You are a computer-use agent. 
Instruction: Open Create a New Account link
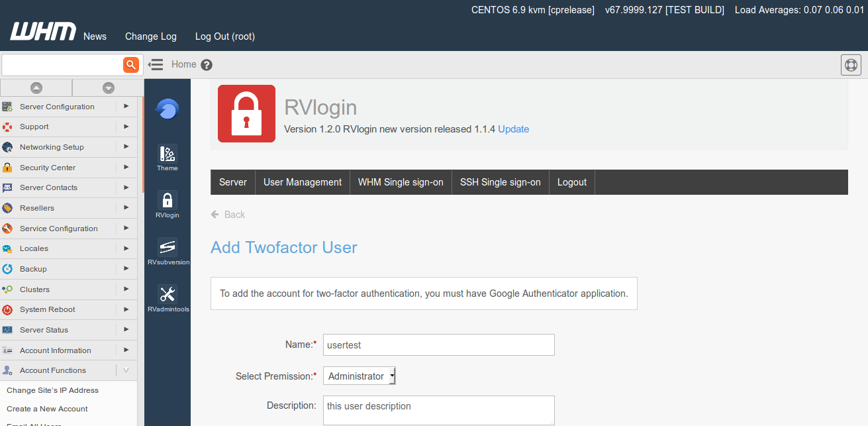tap(47, 409)
